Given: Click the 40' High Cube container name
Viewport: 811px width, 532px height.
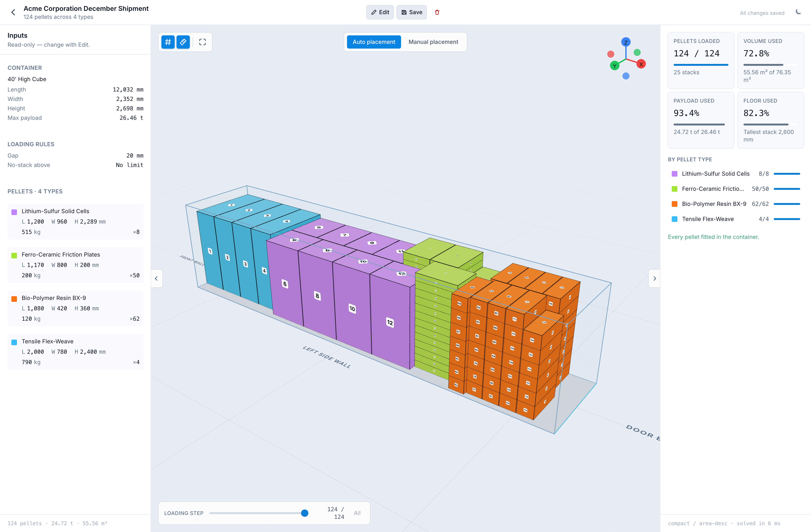Looking at the screenshot, I should (x=27, y=79).
